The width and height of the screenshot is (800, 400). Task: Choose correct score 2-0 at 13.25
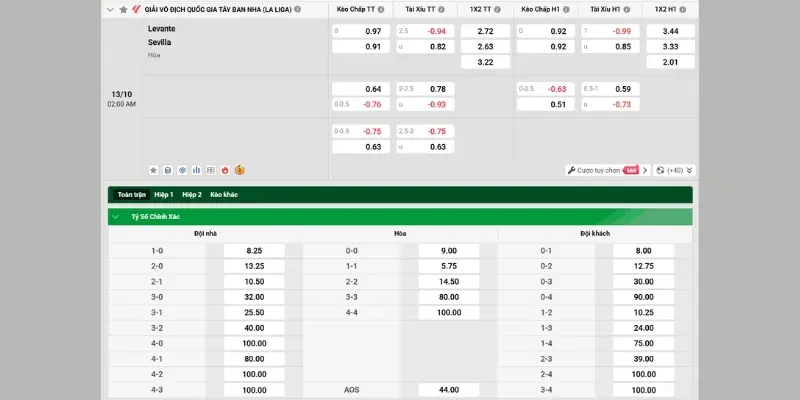pyautogui.click(x=254, y=266)
